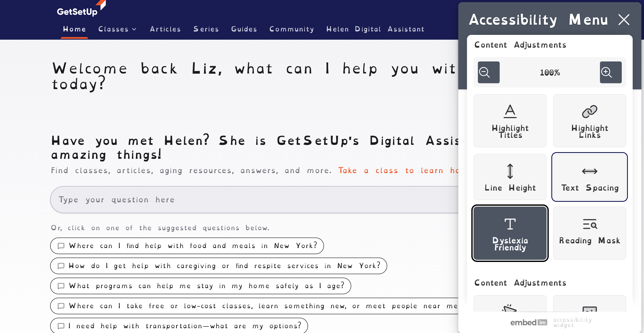Toggle Line Height adjustment
This screenshot has width=644, height=333.
tap(510, 177)
